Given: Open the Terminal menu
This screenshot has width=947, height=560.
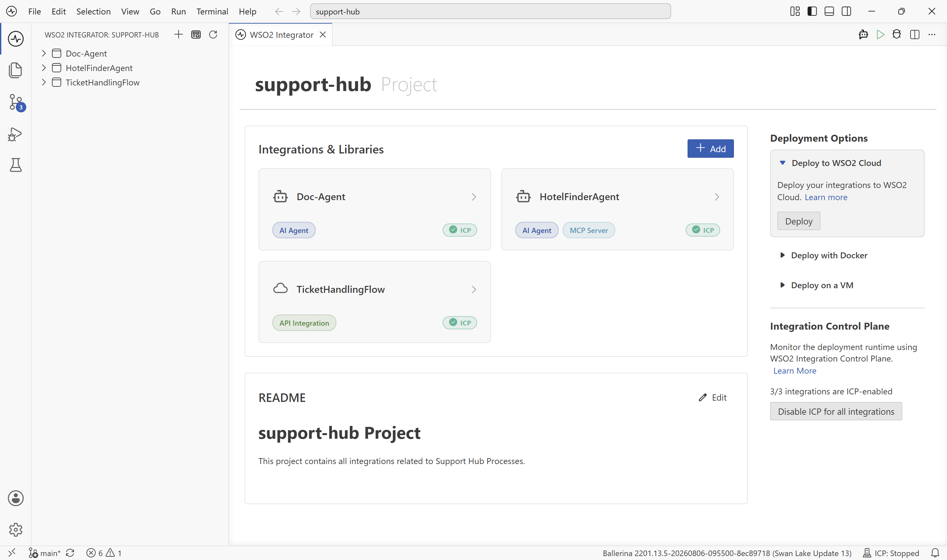Looking at the screenshot, I should [x=212, y=11].
